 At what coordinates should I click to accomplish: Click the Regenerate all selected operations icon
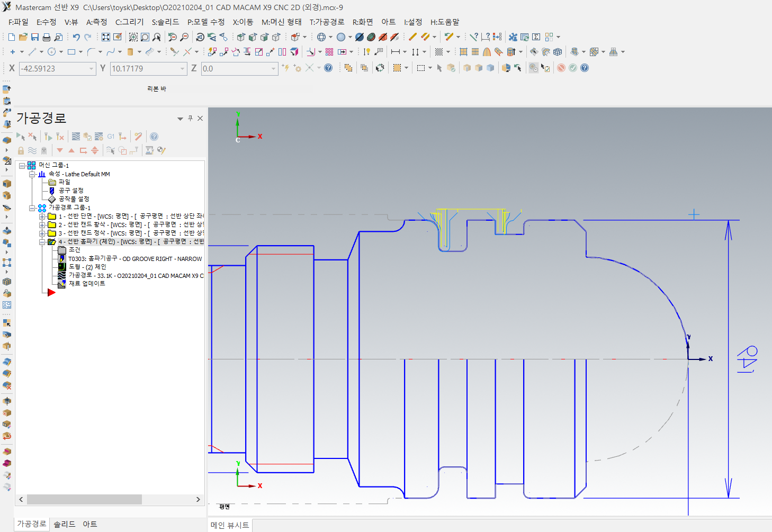48,137
